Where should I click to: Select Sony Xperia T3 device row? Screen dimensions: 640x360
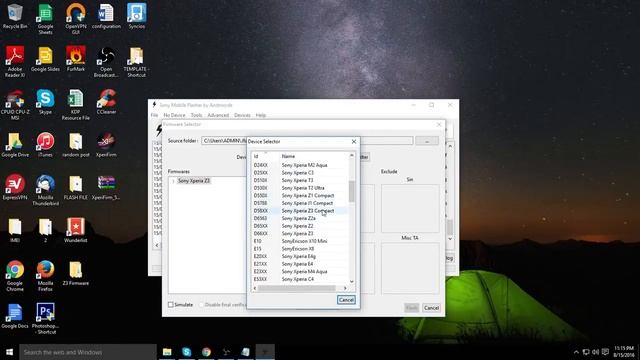tap(300, 180)
